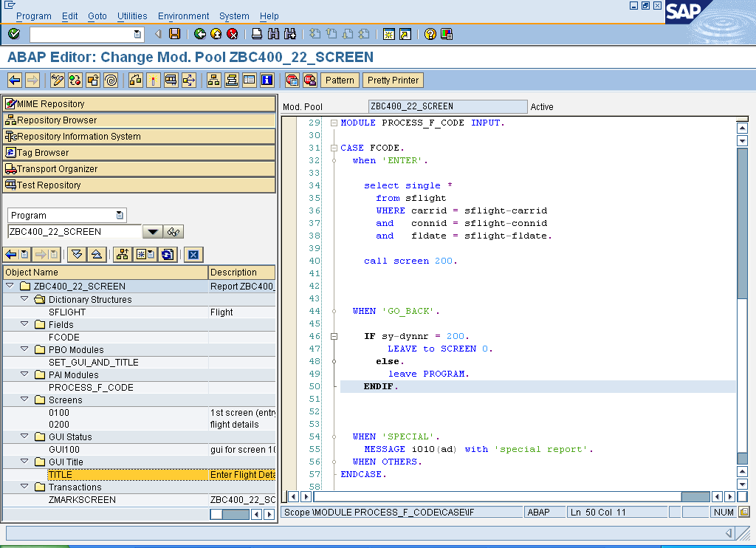This screenshot has height=548, width=756.
Task: Open the Transport Organizer panel
Action: pos(139,169)
